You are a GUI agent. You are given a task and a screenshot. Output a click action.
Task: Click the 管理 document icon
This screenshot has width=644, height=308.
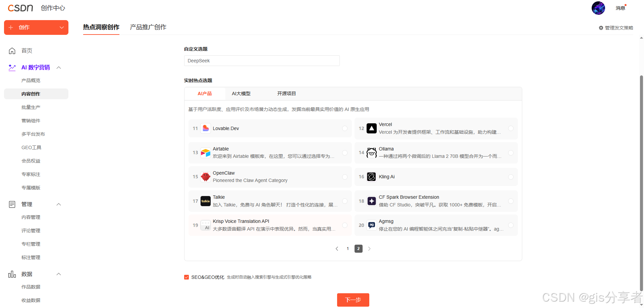[12, 204]
